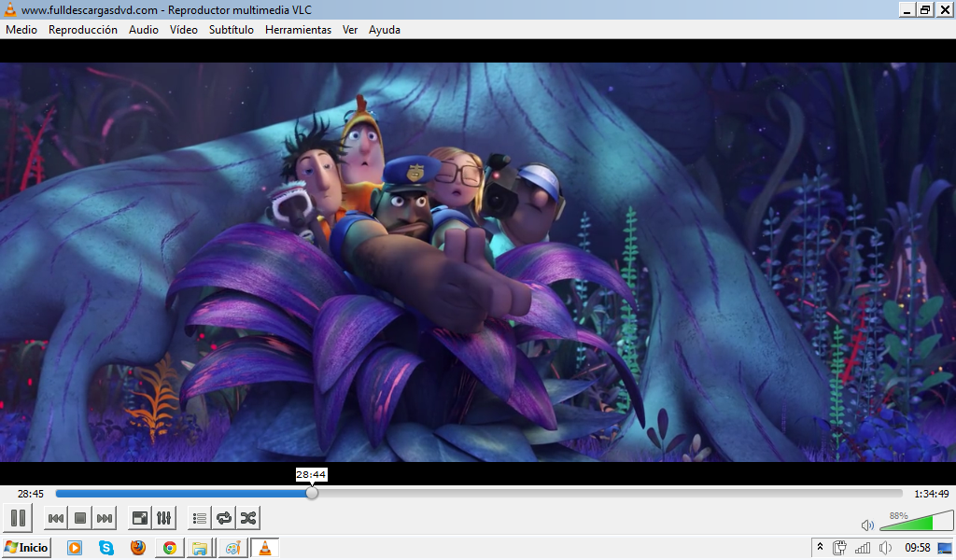Open the Herramientas menu

pos(298,30)
